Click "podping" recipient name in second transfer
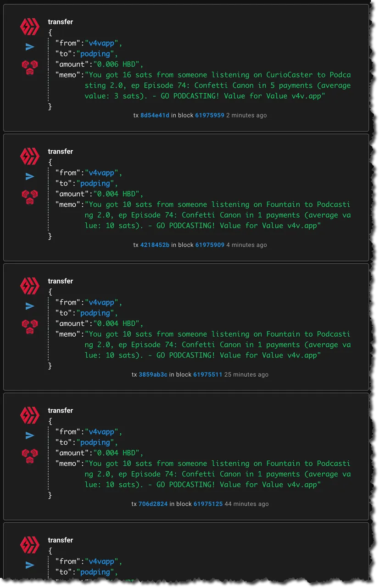This screenshot has width=379, height=588. click(95, 183)
